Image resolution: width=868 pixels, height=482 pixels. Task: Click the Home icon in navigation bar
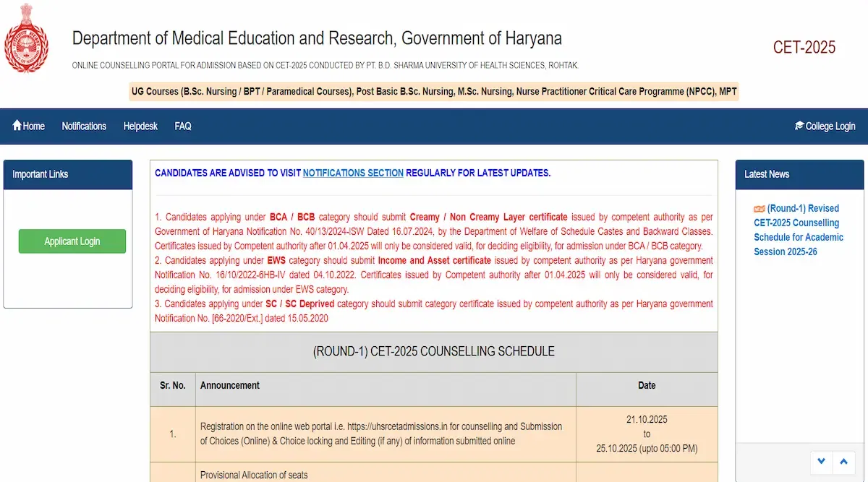click(x=17, y=126)
